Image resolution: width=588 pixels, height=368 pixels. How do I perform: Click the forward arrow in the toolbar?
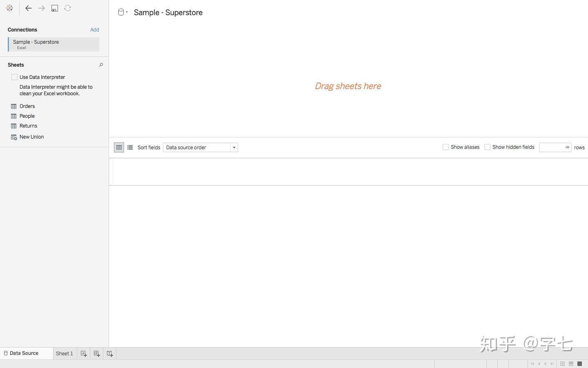pos(41,8)
